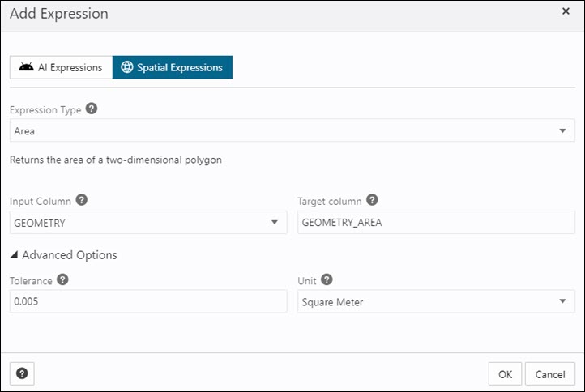Viewport: 585px width, 392px height.
Task: Cancel the Add Expression dialog
Action: [x=549, y=373]
